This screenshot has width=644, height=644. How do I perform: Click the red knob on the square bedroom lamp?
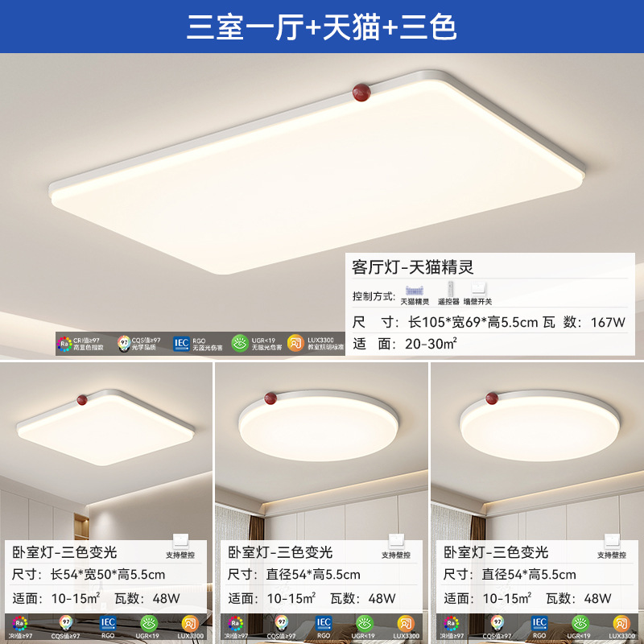point(82,399)
